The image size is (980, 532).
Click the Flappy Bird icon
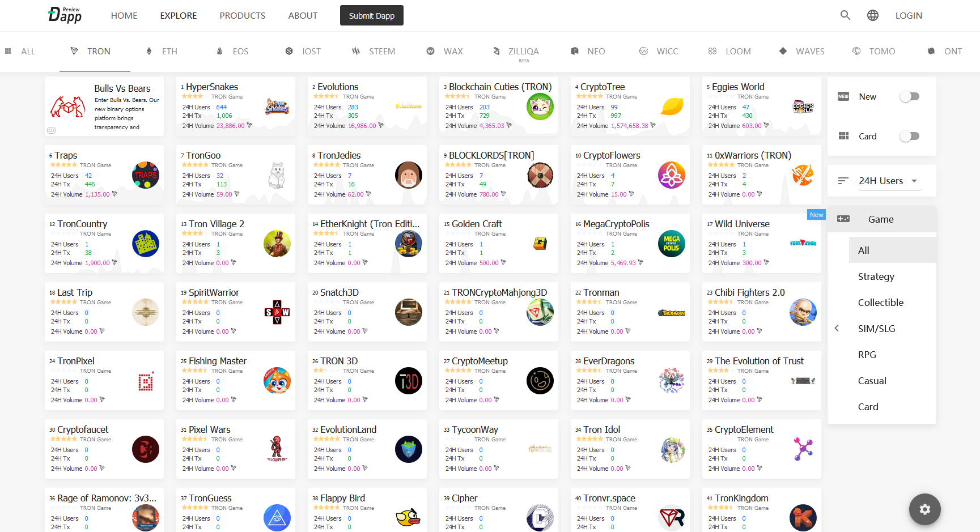(409, 517)
